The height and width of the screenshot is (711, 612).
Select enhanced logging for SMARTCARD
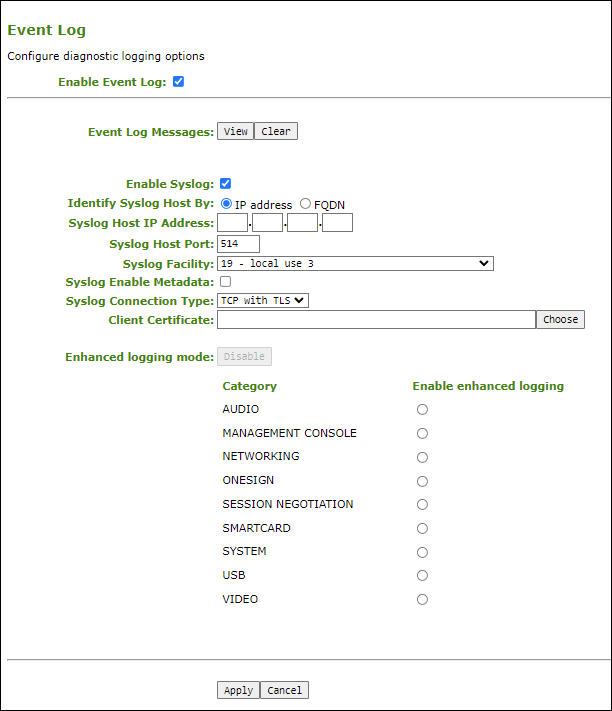423,528
